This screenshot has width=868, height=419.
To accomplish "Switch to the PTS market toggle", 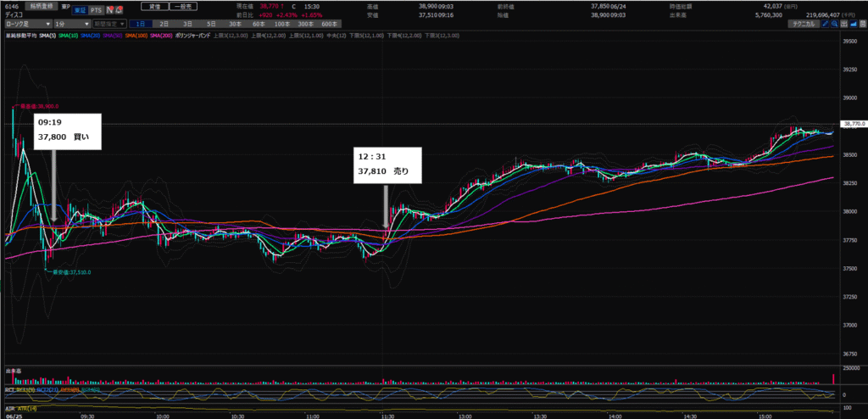I will pyautogui.click(x=97, y=10).
